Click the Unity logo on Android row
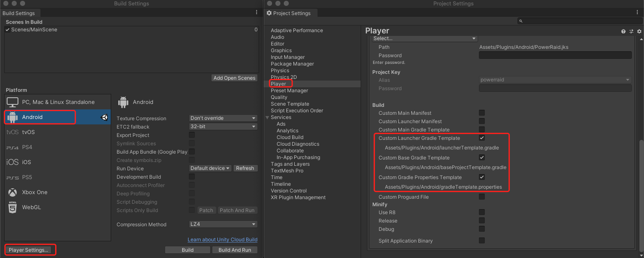The width and height of the screenshot is (644, 258). click(104, 117)
